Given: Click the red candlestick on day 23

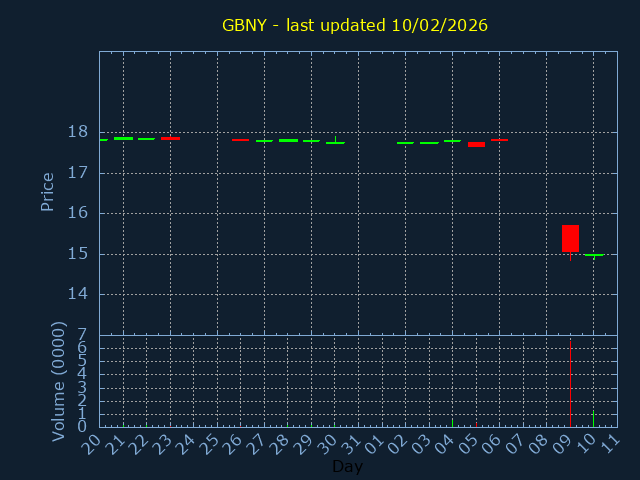Looking at the screenshot, I should [x=170, y=138].
